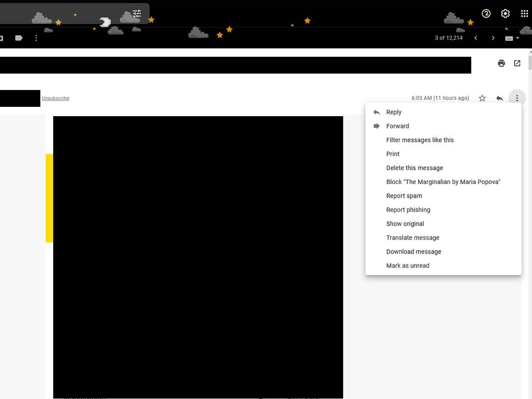Click the Unsubscribe link

pyautogui.click(x=55, y=98)
